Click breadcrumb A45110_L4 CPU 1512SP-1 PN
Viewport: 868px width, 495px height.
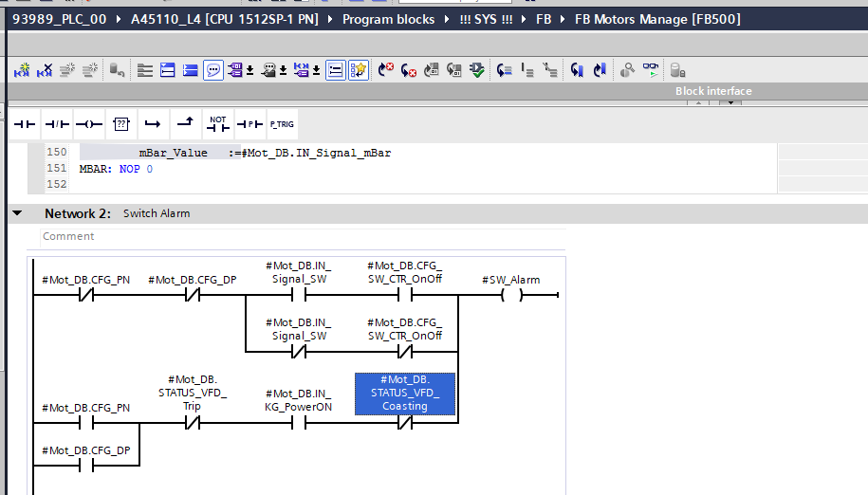[225, 19]
